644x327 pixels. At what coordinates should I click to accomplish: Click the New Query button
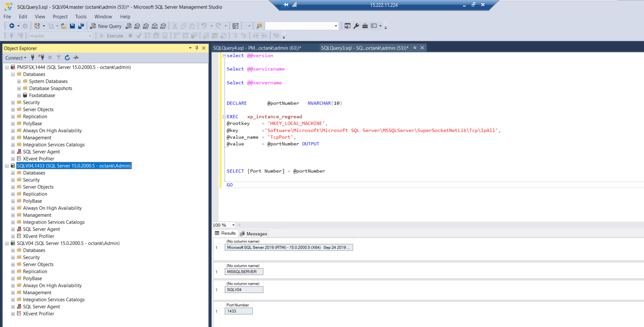pos(106,26)
